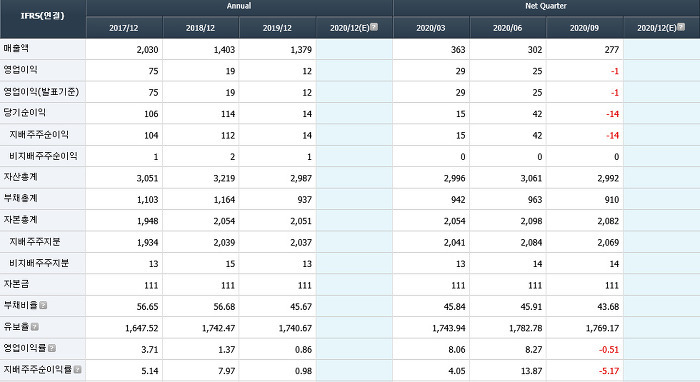700x382 pixels.
Task: Click the 963 total liabilities value for 2020/06
Action: [x=535, y=199]
